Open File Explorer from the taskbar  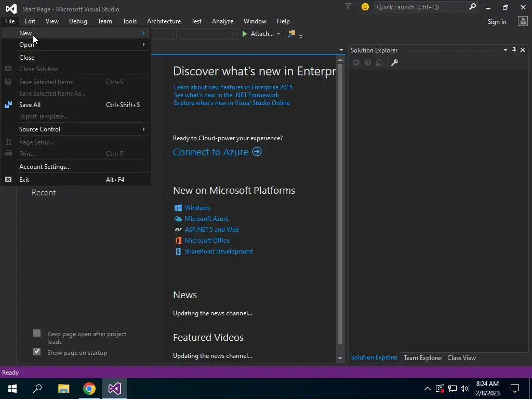tap(63, 389)
